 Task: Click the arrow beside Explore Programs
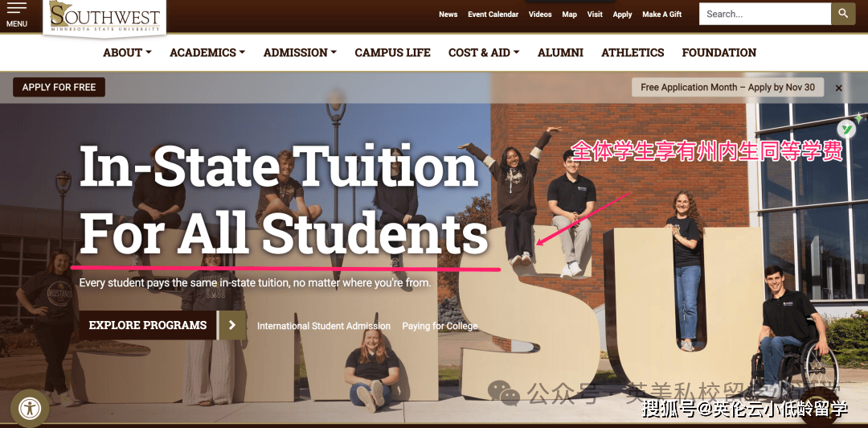click(x=232, y=326)
